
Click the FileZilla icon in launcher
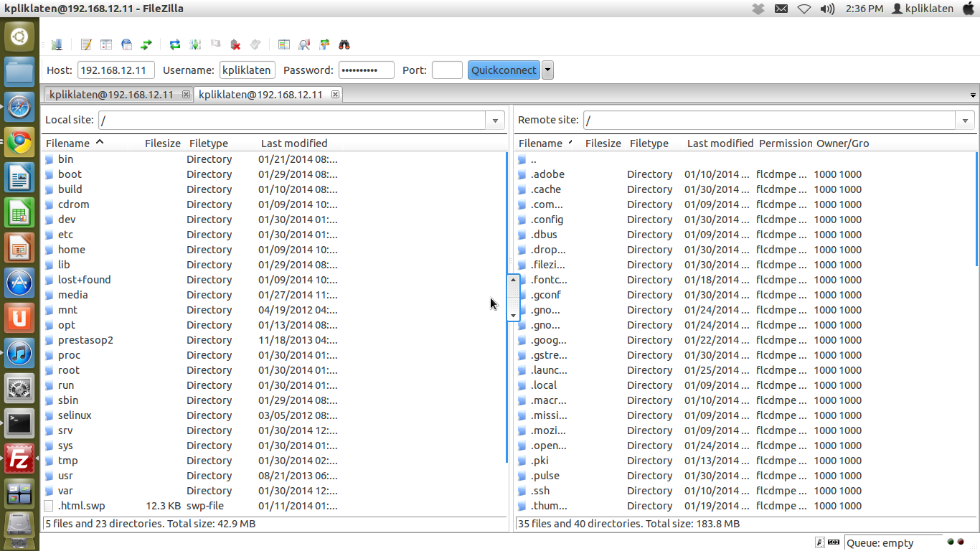pyautogui.click(x=19, y=459)
